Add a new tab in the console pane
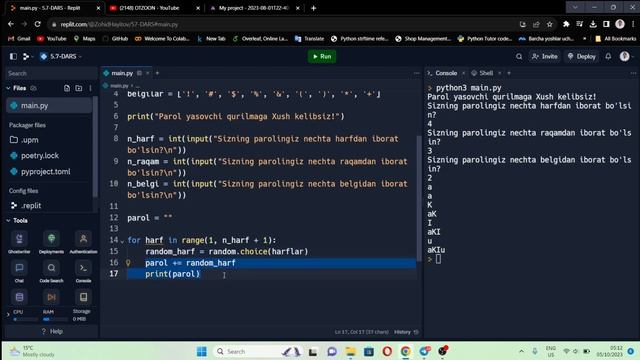 pos(509,73)
